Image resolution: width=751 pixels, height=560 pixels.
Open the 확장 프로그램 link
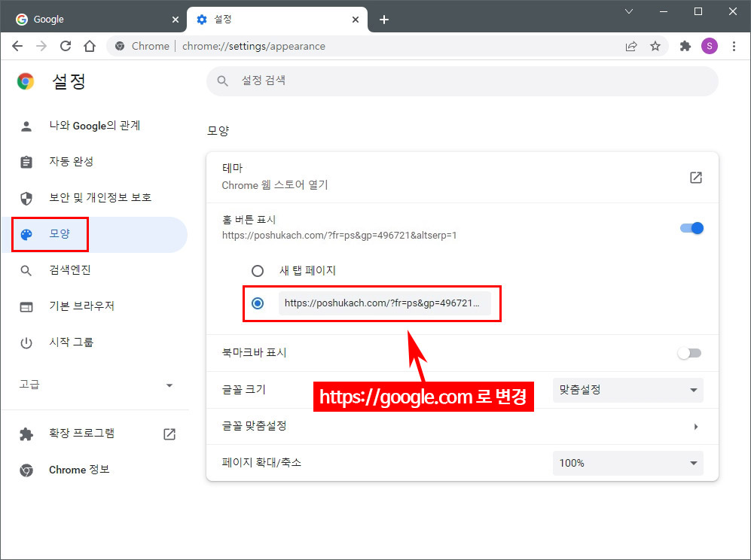tap(95, 434)
